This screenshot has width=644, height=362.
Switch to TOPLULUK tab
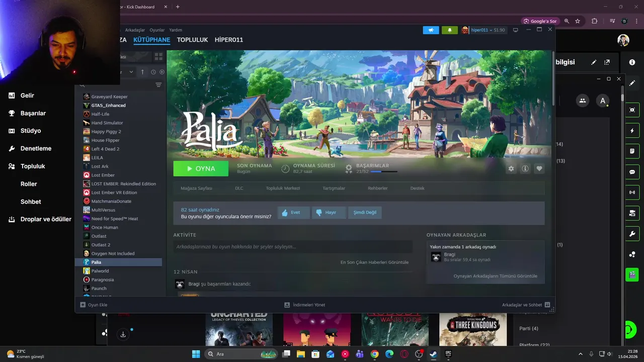click(192, 40)
